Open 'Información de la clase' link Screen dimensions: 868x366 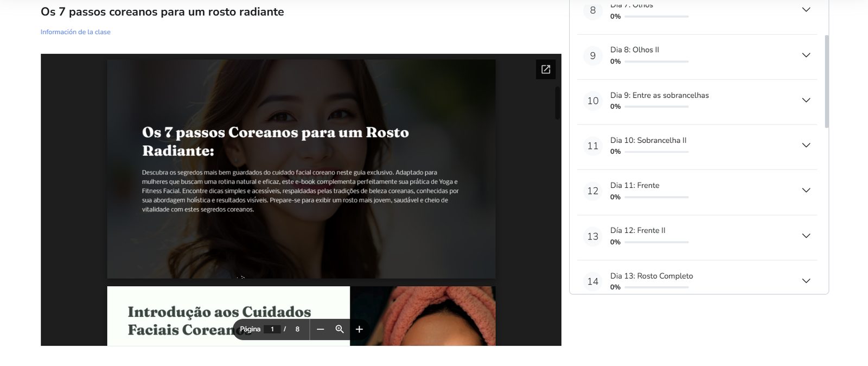[x=75, y=32]
